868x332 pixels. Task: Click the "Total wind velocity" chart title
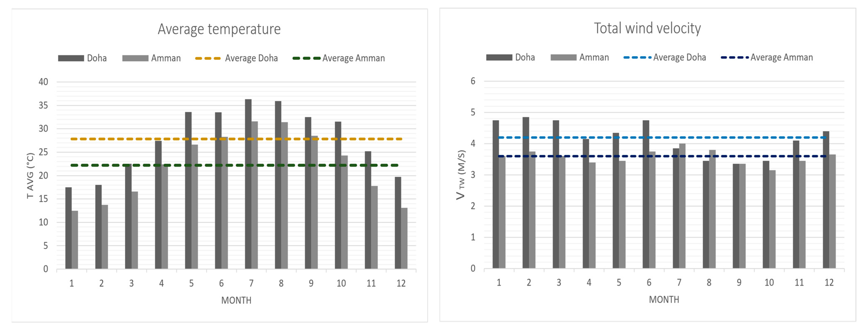point(647,28)
